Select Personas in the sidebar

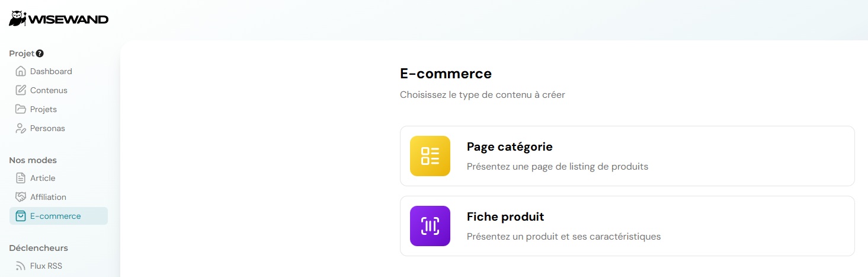47,128
